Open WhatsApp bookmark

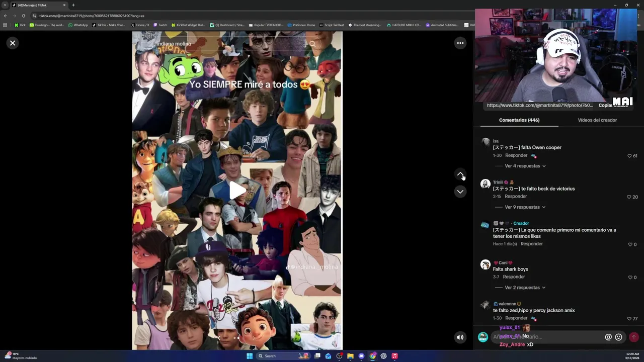point(78,25)
